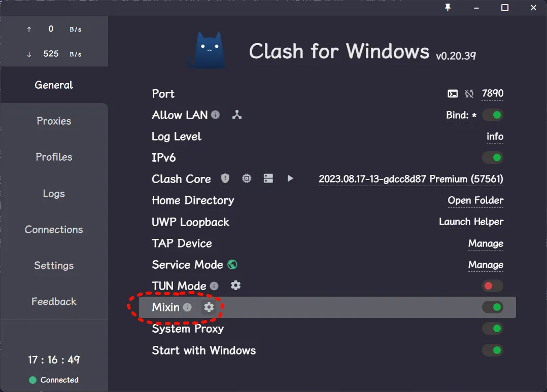
Task: Switch to the Proxies tab
Action: click(x=54, y=121)
